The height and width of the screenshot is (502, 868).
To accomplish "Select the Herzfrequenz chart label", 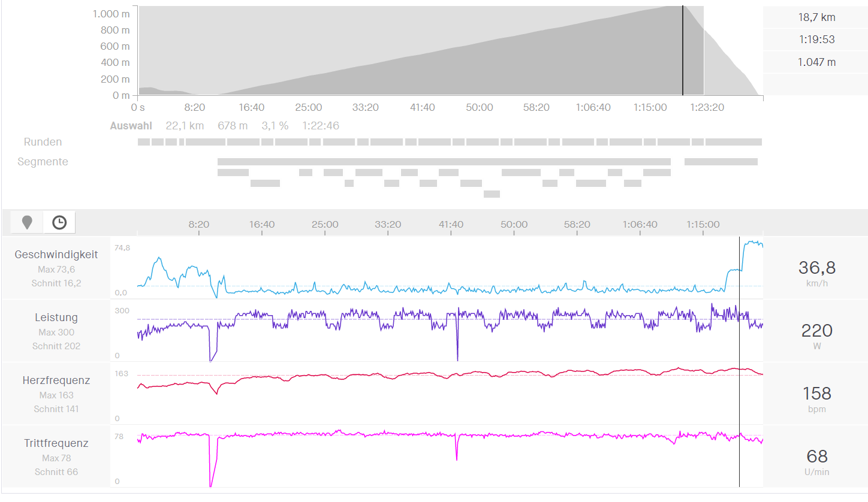I will point(56,380).
